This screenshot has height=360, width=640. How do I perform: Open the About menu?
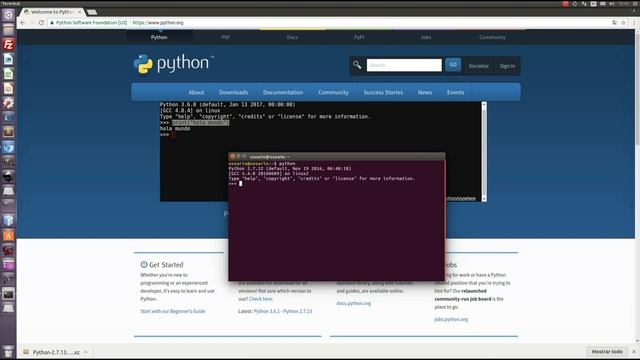coord(196,92)
